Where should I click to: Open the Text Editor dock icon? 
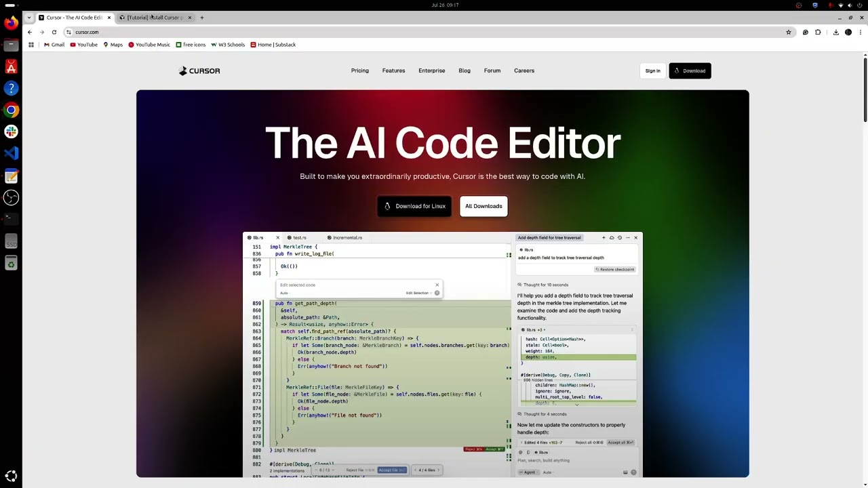pyautogui.click(x=11, y=176)
